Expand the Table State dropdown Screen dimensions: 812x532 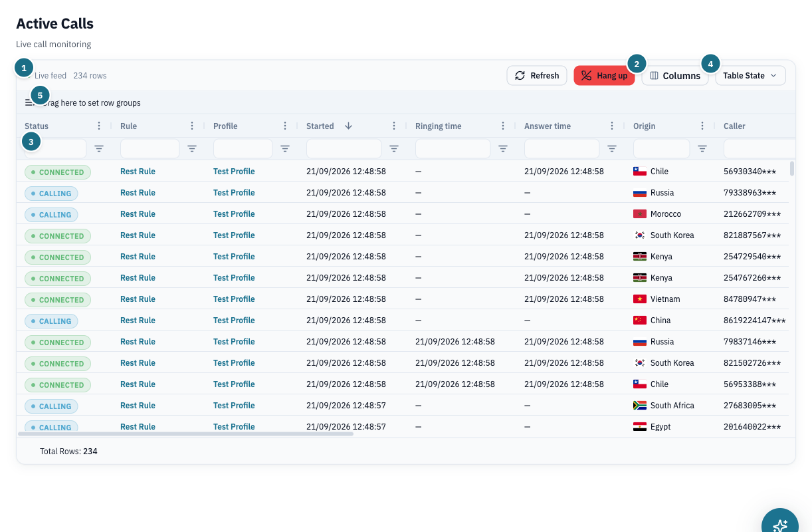pos(751,76)
